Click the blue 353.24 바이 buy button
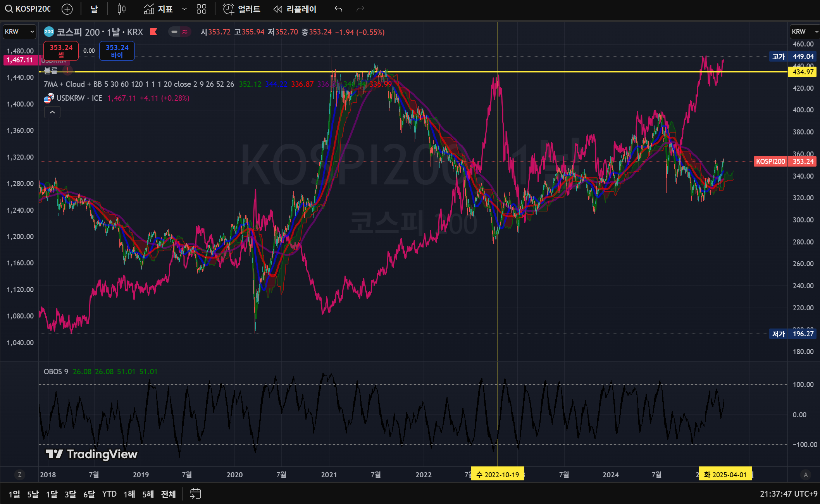 [117, 51]
